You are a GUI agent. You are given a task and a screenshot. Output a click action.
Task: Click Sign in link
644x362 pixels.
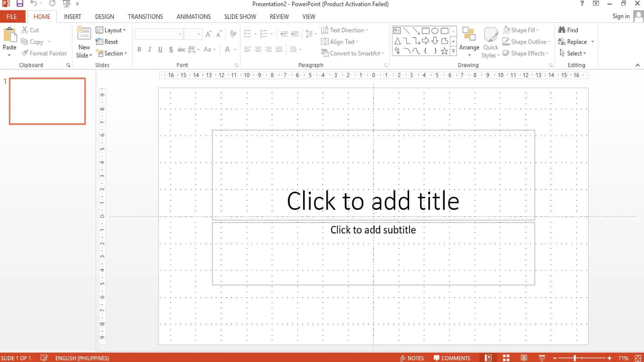pyautogui.click(x=621, y=16)
